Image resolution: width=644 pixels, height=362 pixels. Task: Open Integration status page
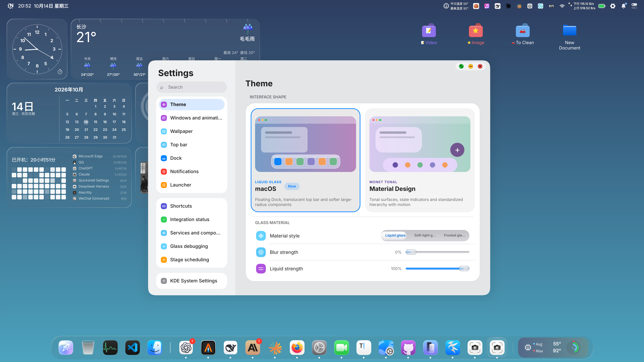click(x=192, y=219)
